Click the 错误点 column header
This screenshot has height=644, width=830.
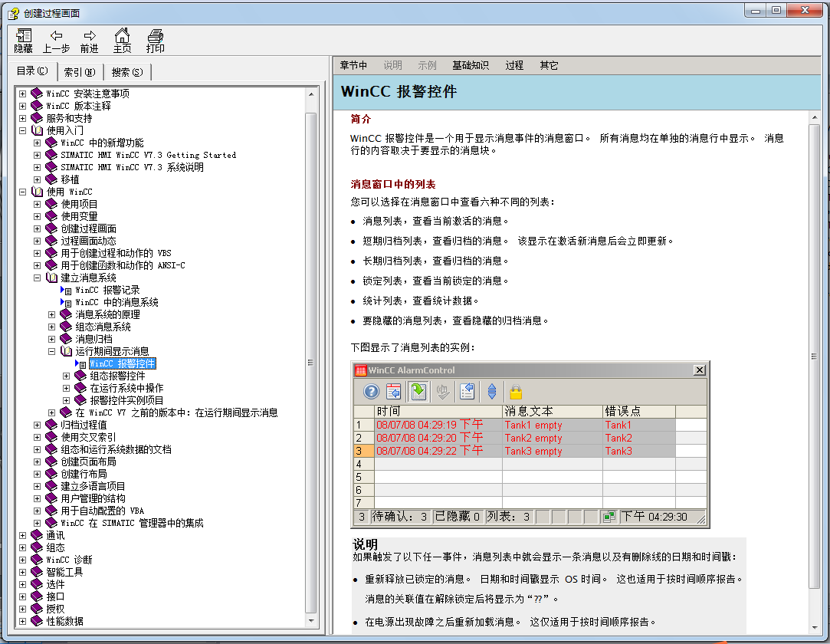click(x=639, y=412)
